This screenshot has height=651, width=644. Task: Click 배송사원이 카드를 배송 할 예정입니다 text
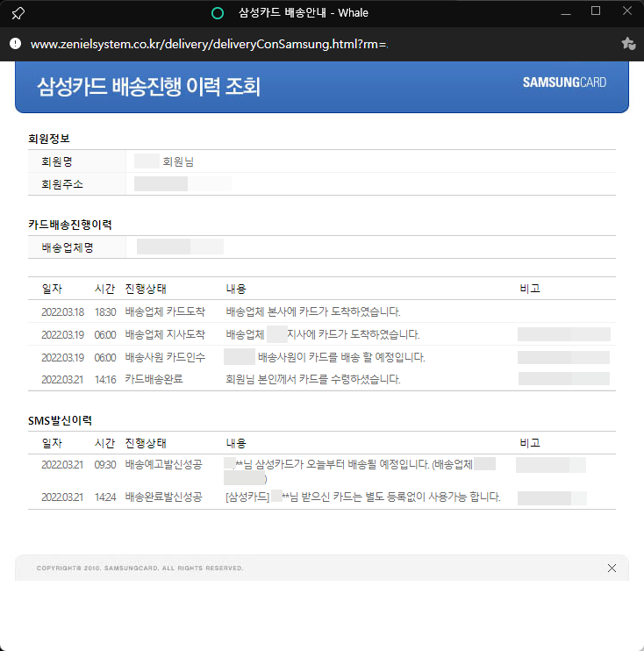click(x=341, y=357)
